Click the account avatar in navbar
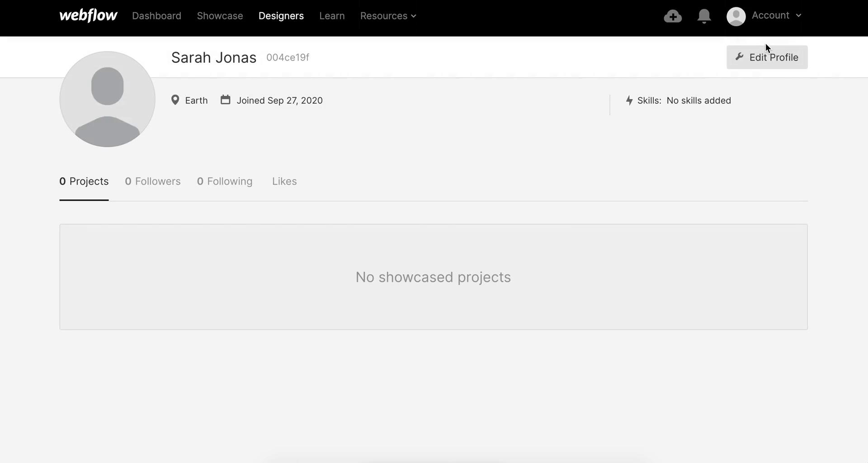The height and width of the screenshot is (463, 868). pyautogui.click(x=736, y=16)
